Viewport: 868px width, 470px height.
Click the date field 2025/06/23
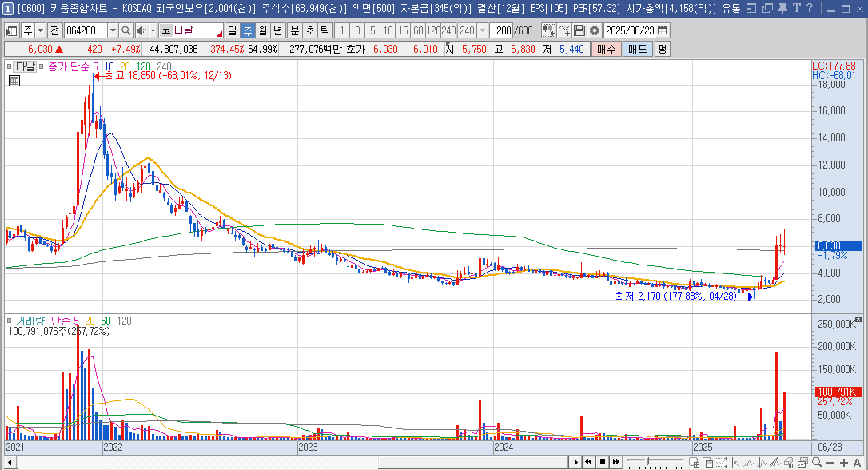click(629, 30)
